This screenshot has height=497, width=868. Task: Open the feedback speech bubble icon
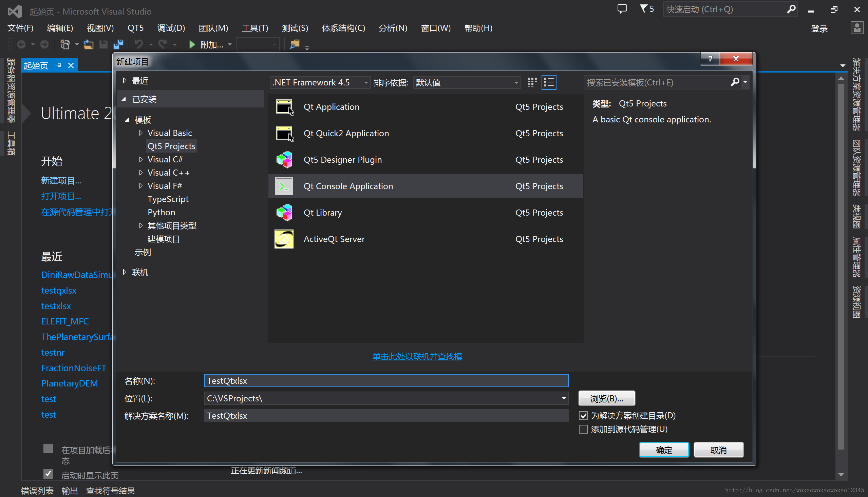pyautogui.click(x=622, y=8)
